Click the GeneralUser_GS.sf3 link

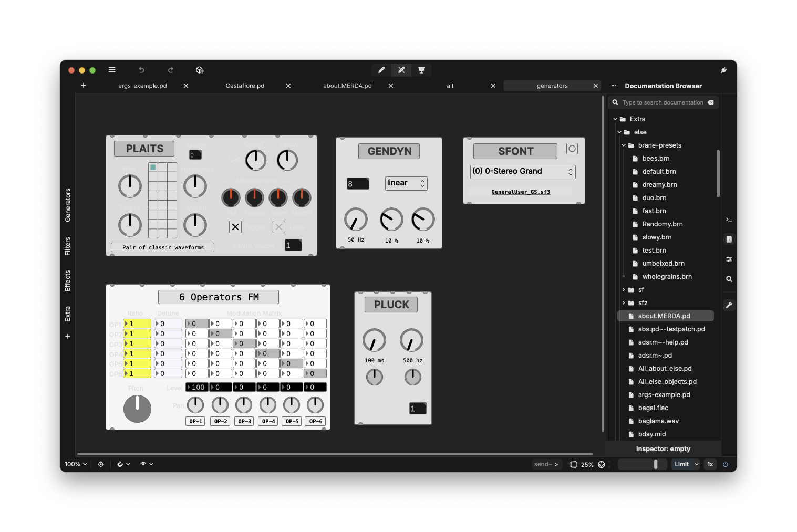pos(521,192)
